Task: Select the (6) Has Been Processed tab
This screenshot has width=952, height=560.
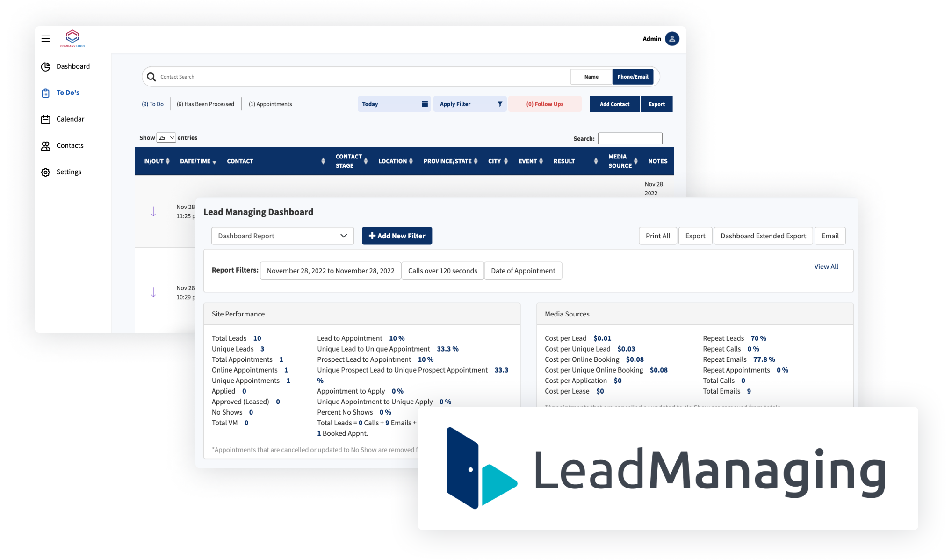Action: pyautogui.click(x=205, y=104)
